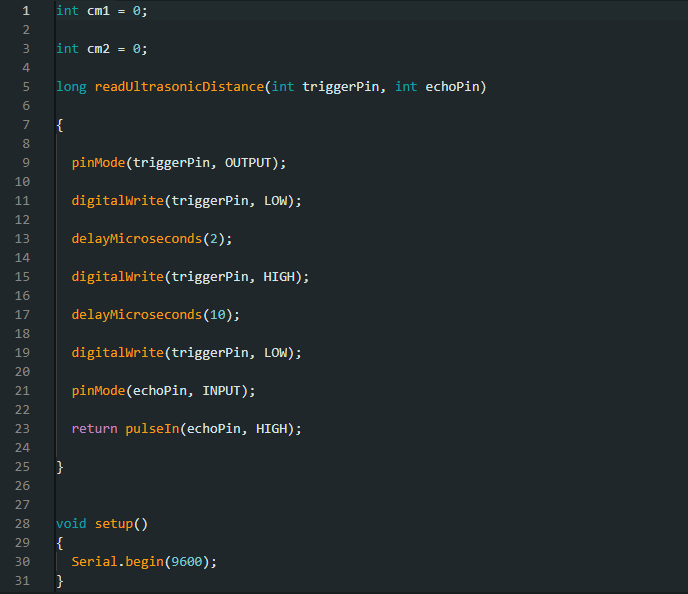Click 'digitalWrite' on line 11
The height and width of the screenshot is (594, 688).
click(118, 201)
